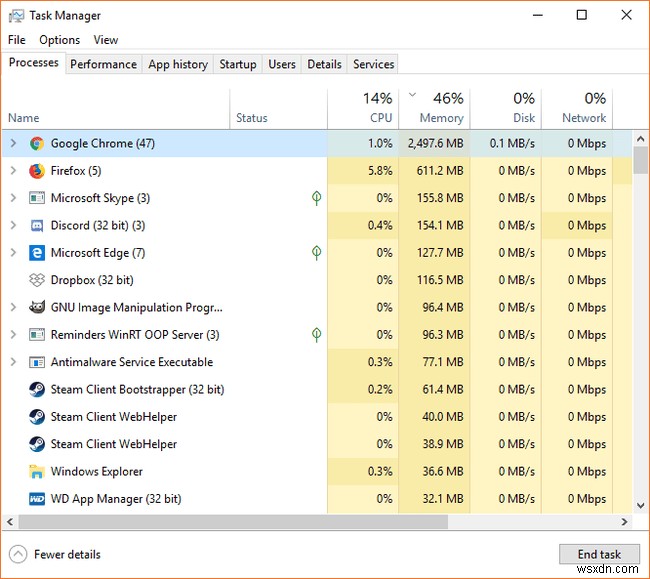This screenshot has height=579, width=650.
Task: Click the 38.9 MB Steam WebHelper icon
Action: tap(37, 444)
